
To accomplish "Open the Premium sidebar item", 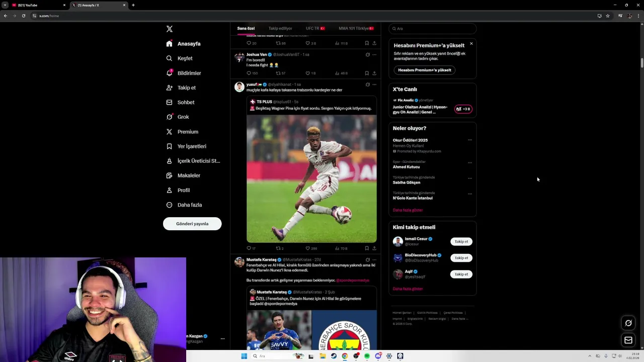I will coord(182,132).
